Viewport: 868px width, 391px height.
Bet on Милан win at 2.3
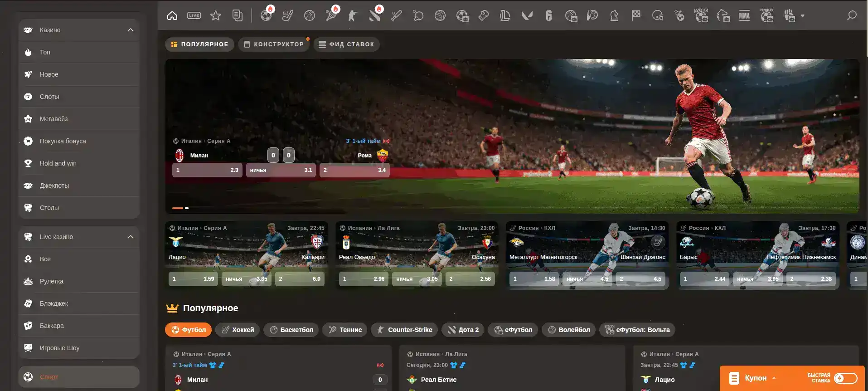[207, 170]
